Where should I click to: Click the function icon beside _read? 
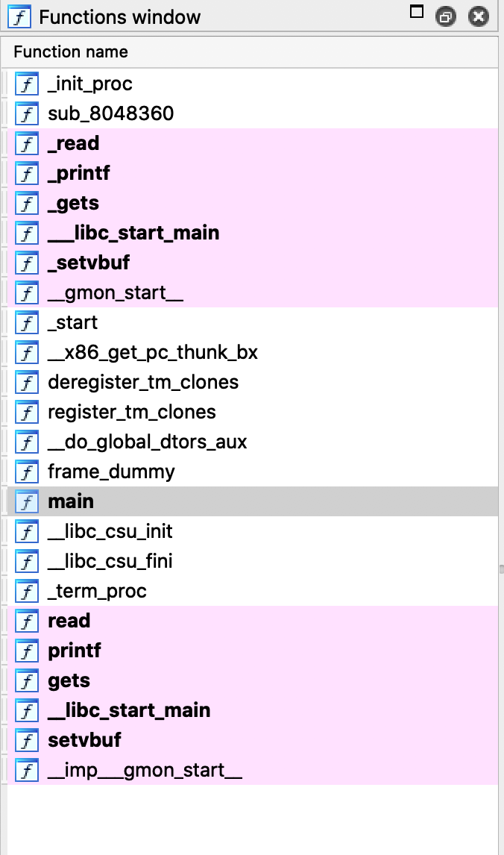[27, 143]
